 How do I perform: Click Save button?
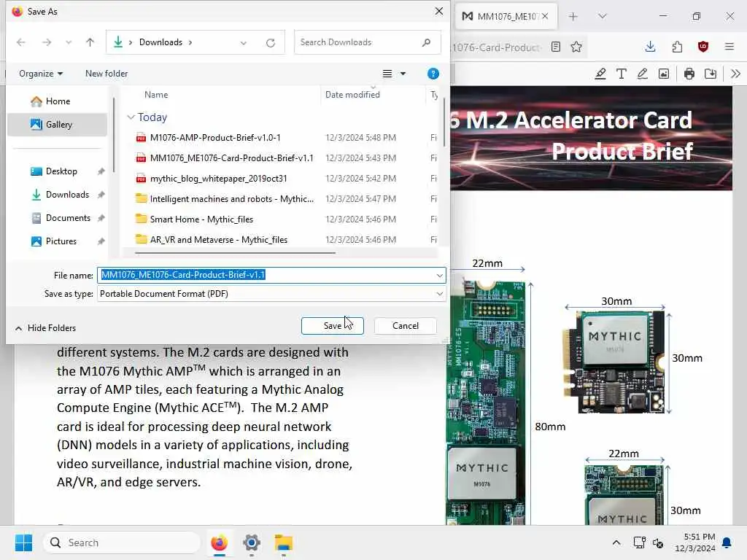click(x=333, y=326)
